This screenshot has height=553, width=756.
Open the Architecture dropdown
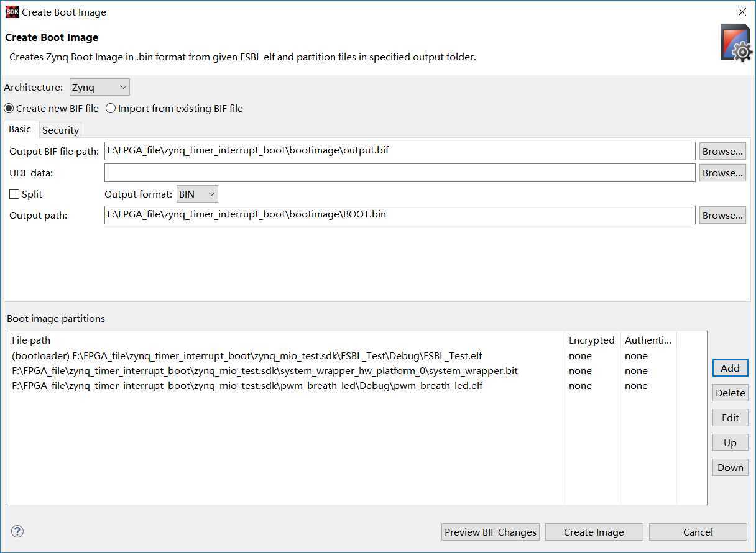[x=99, y=88]
